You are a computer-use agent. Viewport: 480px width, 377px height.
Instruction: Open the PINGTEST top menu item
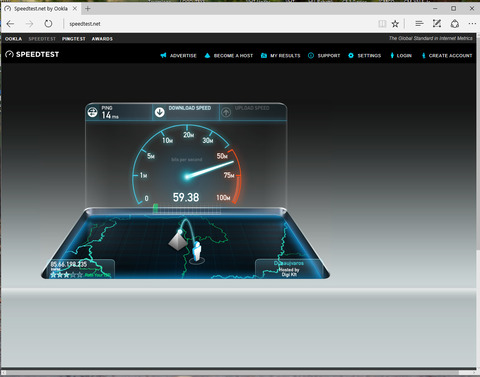click(x=74, y=39)
